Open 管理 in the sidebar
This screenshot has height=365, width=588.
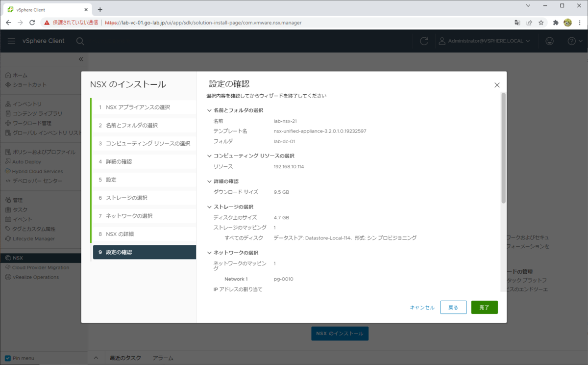tap(14, 200)
